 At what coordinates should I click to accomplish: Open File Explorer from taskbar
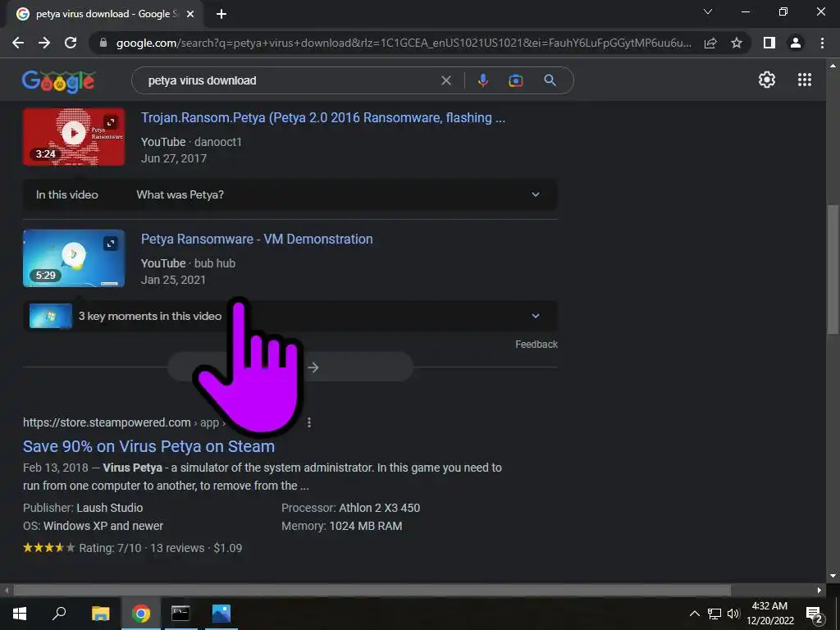[100, 614]
